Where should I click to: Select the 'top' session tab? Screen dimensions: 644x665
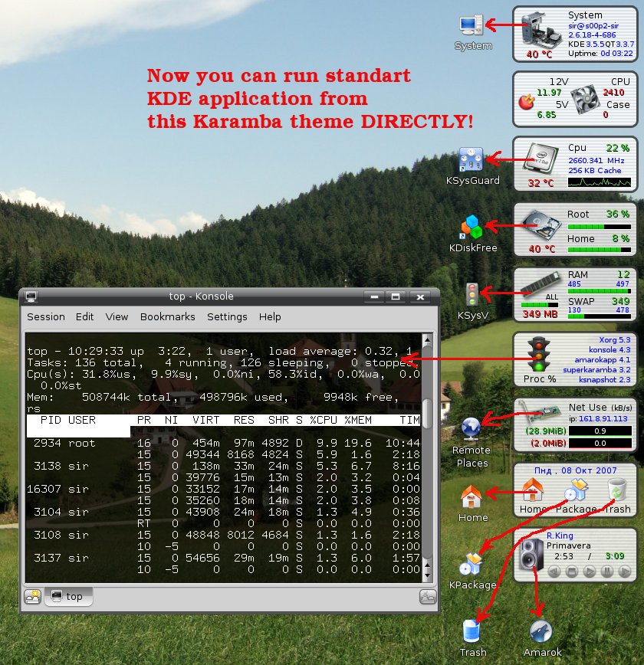click(x=68, y=596)
